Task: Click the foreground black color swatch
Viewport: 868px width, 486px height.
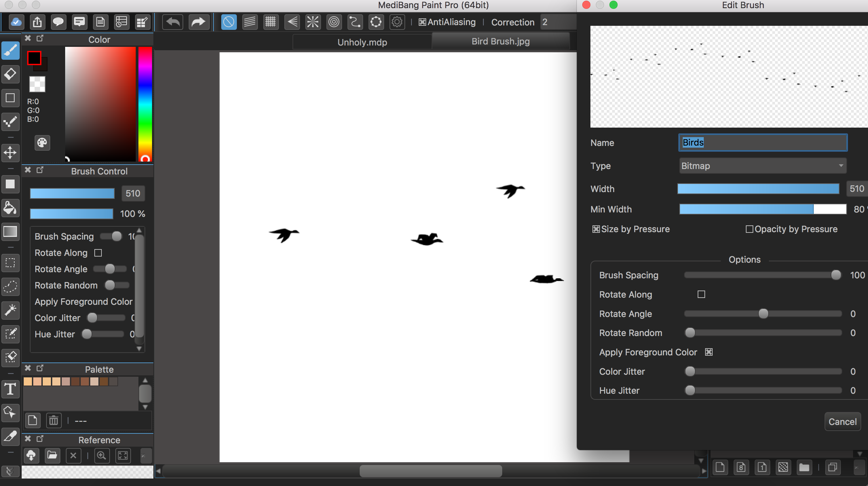Action: [34, 58]
